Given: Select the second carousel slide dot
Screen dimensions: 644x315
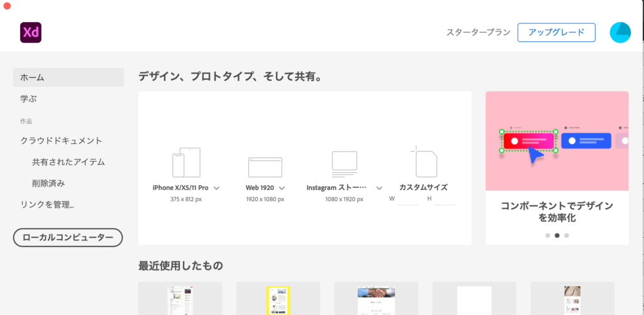Looking at the screenshot, I should pyautogui.click(x=557, y=235).
